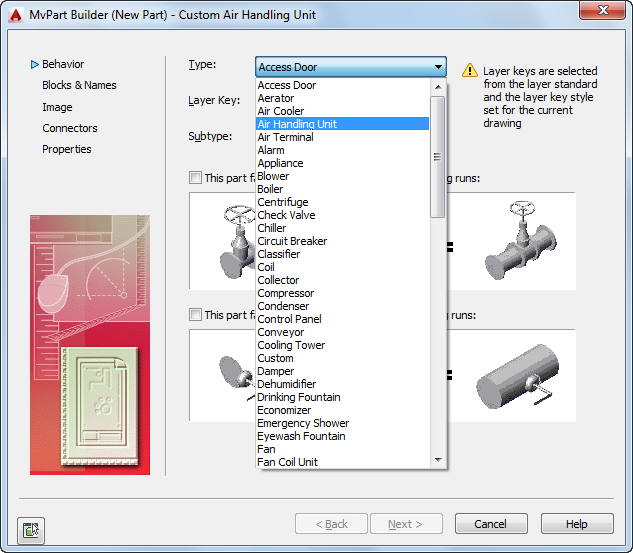Viewport: 633px width, 553px height.
Task: Select Custom in the Type list
Action: (343, 358)
